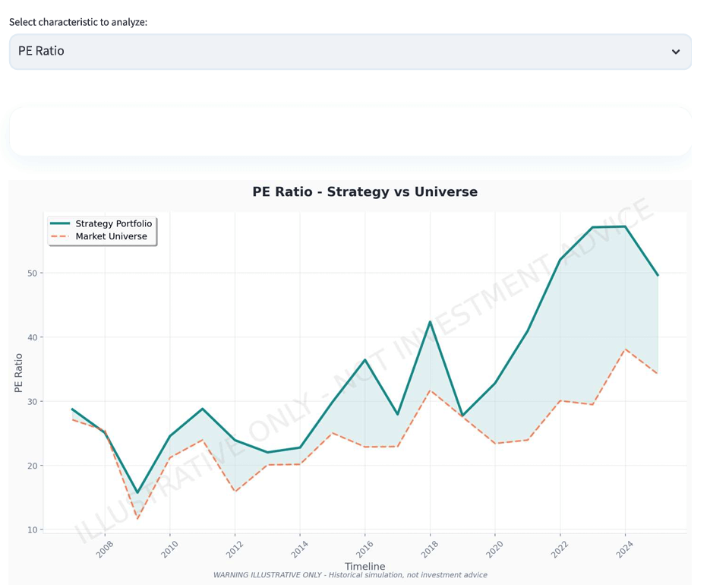Click the empty white card above the chart
The image size is (710, 588).
pyautogui.click(x=349, y=131)
